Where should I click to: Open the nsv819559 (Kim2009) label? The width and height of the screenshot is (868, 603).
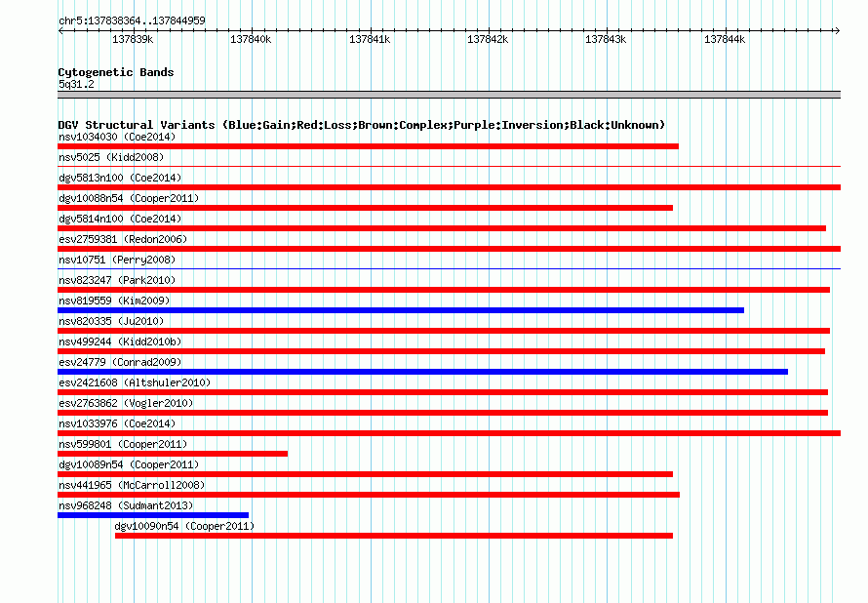(114, 301)
